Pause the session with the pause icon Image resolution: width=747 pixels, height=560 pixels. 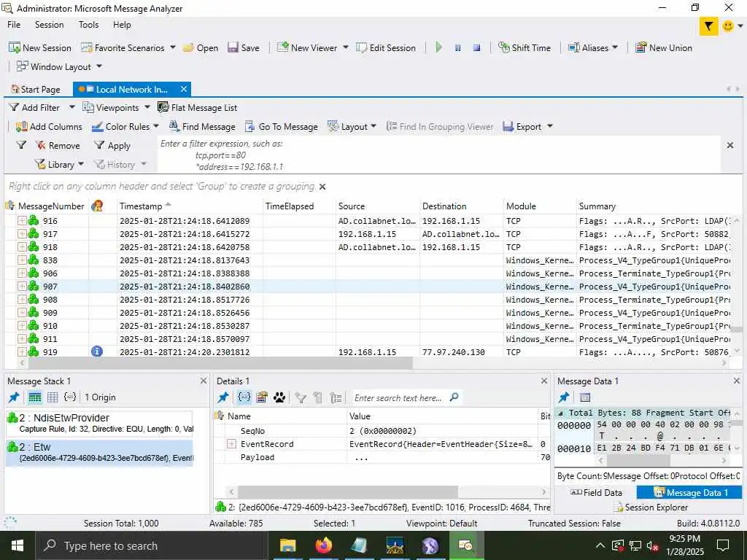point(458,47)
